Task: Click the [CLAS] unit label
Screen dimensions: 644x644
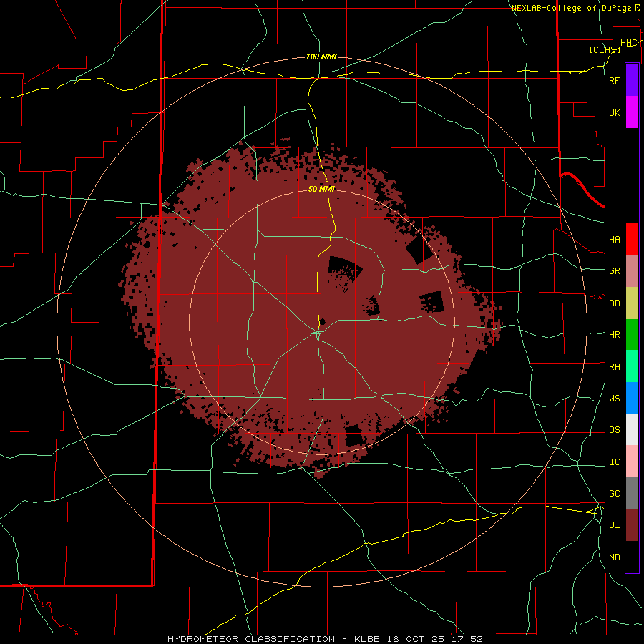Action: click(605, 49)
